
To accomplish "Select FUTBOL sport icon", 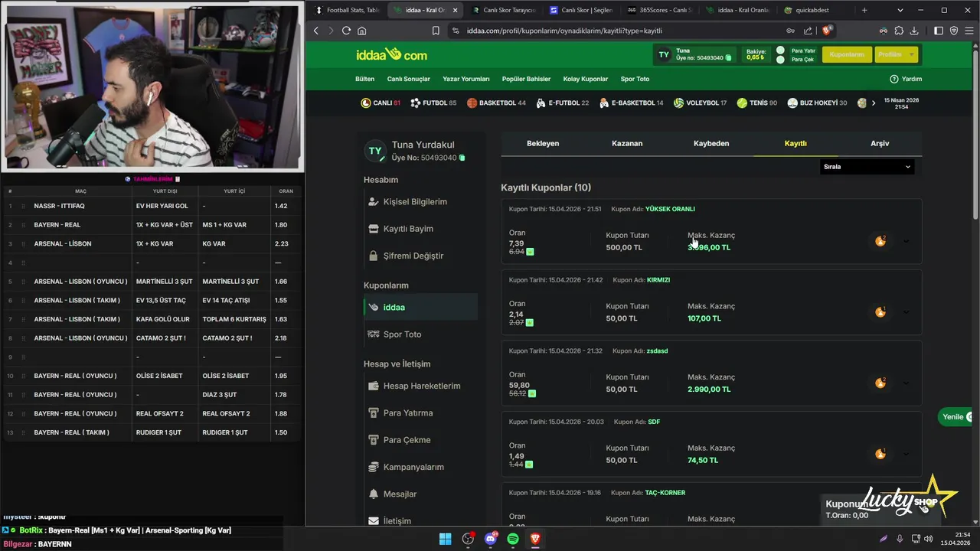I will tap(415, 103).
